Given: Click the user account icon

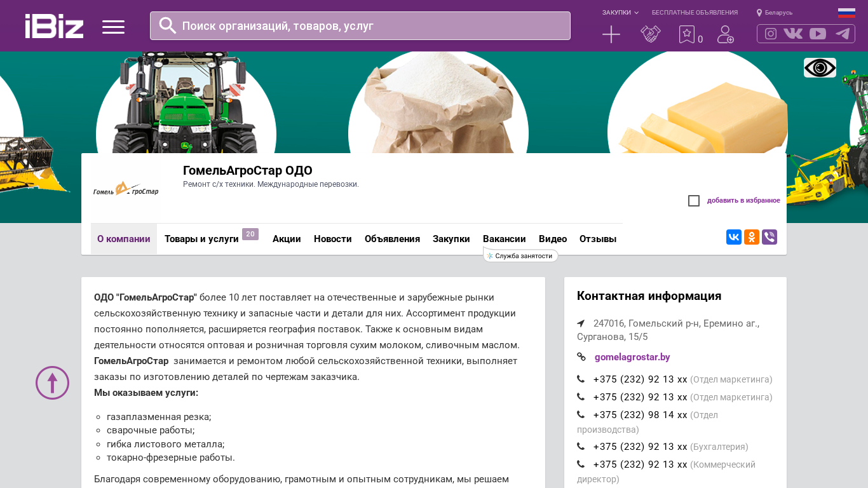Looking at the screenshot, I should (725, 34).
